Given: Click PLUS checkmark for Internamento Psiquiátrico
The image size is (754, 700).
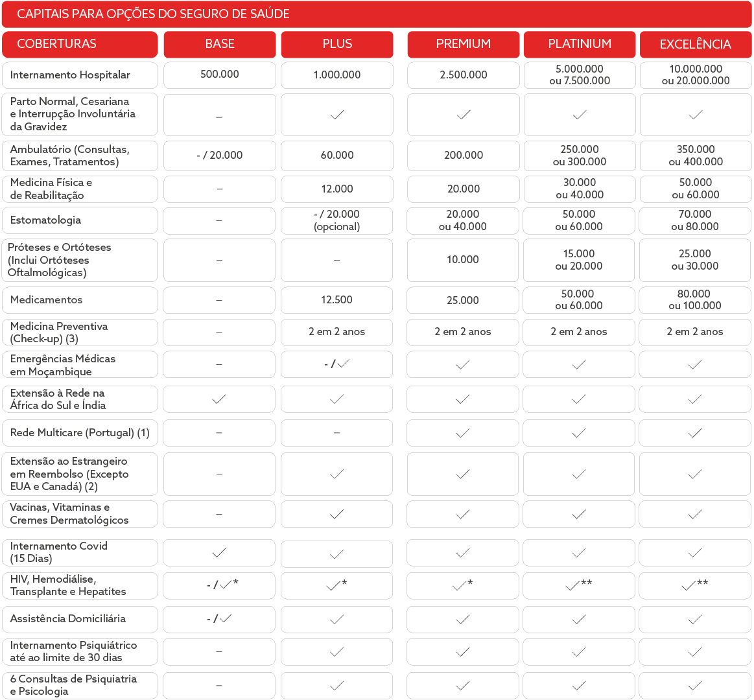Looking at the screenshot, I should (x=336, y=653).
